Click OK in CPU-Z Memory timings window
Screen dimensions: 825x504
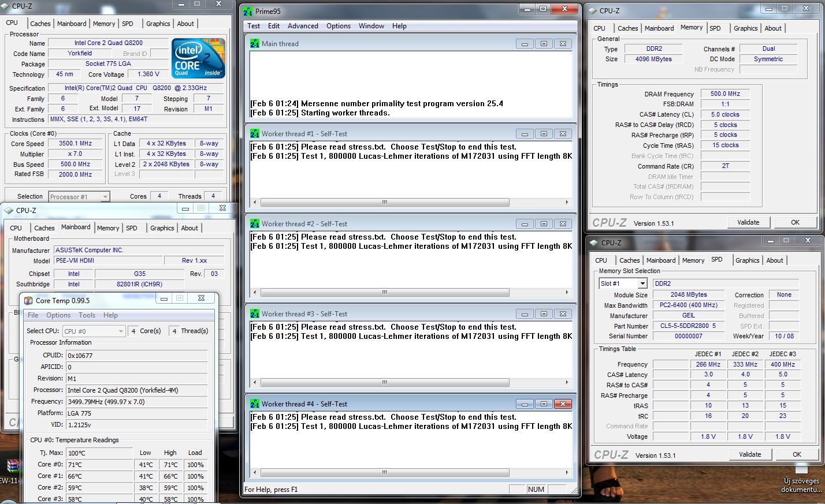point(796,222)
